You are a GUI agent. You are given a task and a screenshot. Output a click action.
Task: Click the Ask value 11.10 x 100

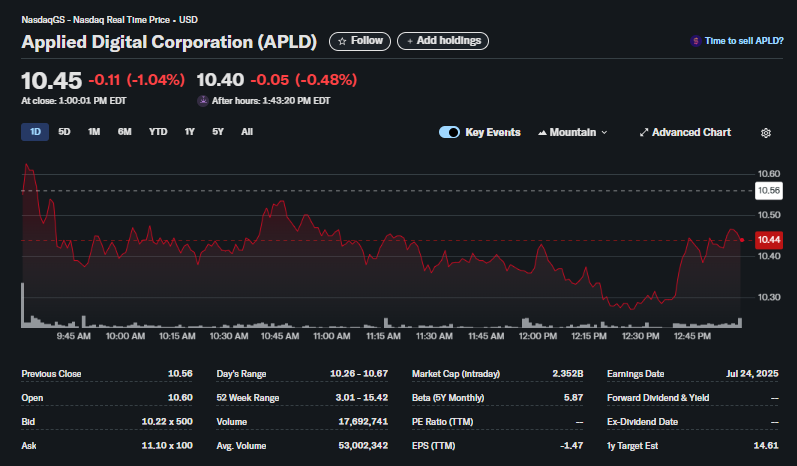pos(167,446)
